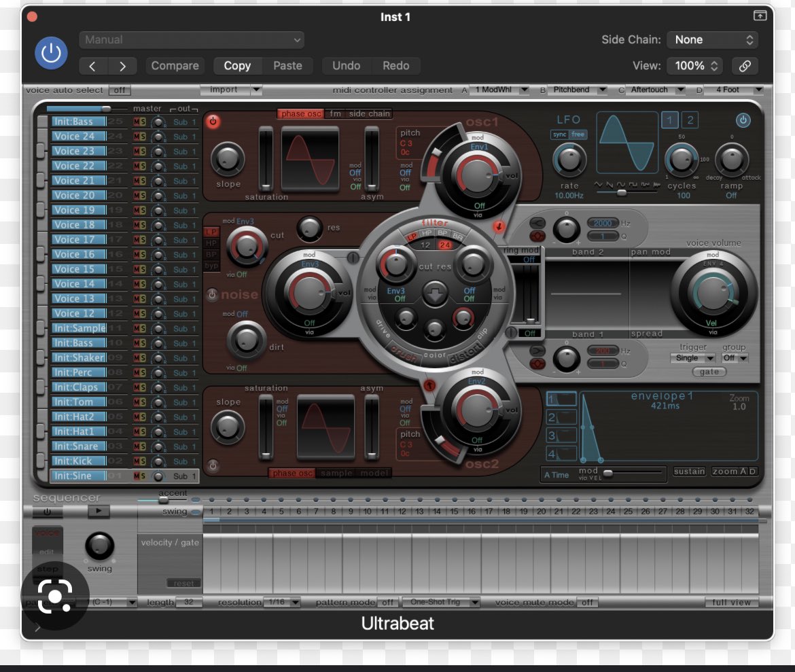Select osc1 side chain tab
This screenshot has height=672, width=795.
[x=369, y=113]
